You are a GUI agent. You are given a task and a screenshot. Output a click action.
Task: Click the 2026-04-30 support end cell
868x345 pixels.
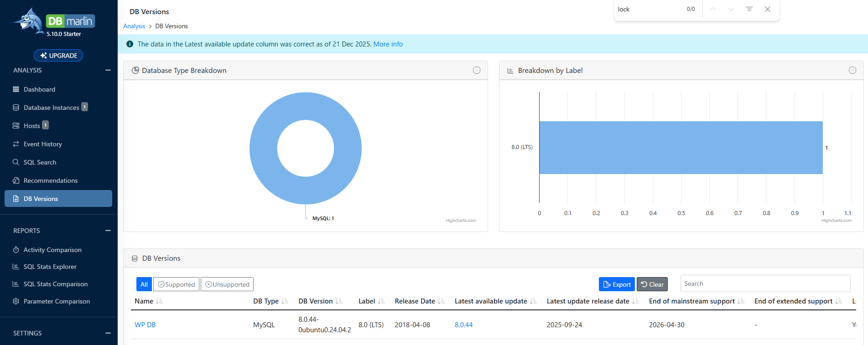pos(667,325)
